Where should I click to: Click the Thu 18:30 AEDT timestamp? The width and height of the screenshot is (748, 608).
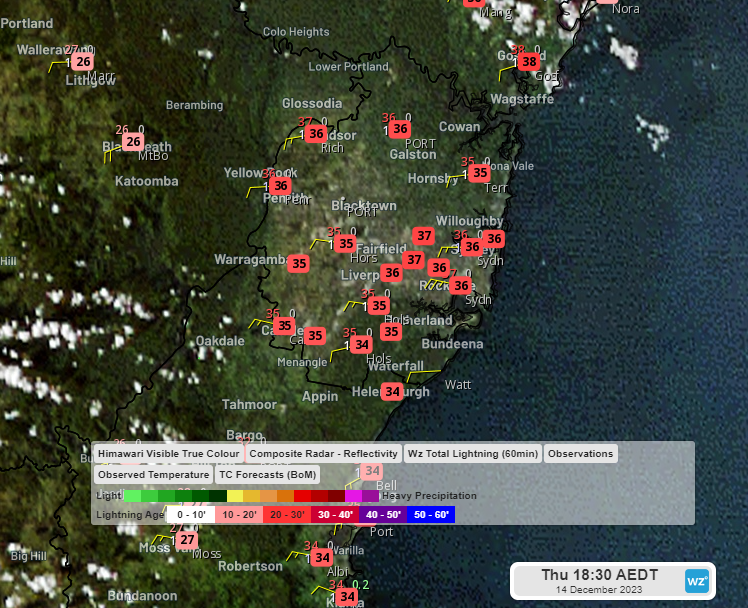(x=599, y=575)
